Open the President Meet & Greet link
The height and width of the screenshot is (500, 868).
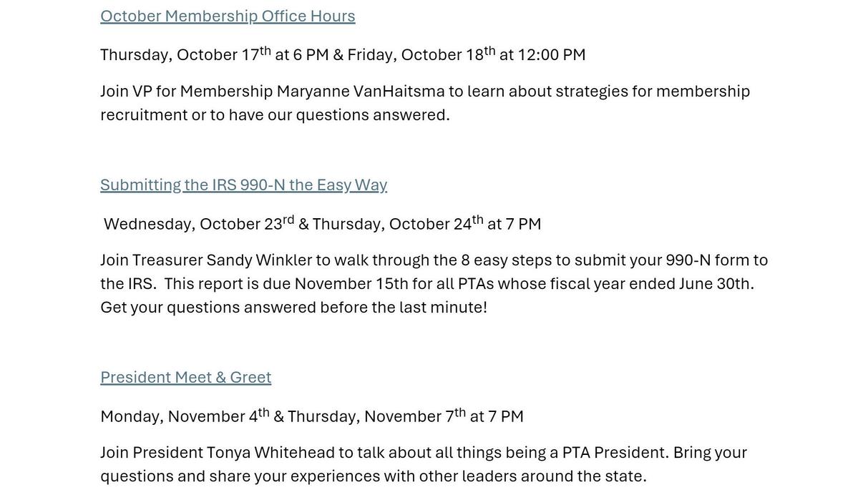click(186, 377)
